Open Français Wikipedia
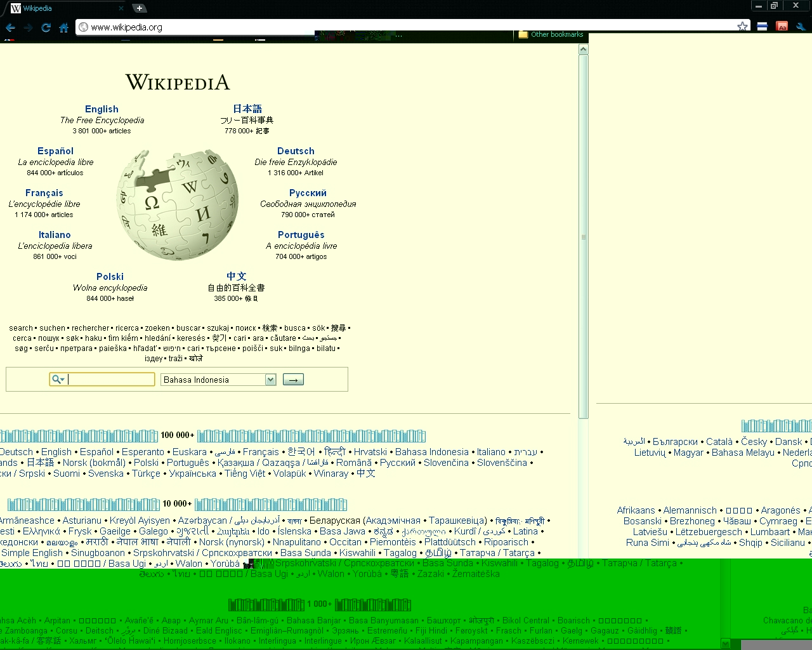 click(x=44, y=193)
